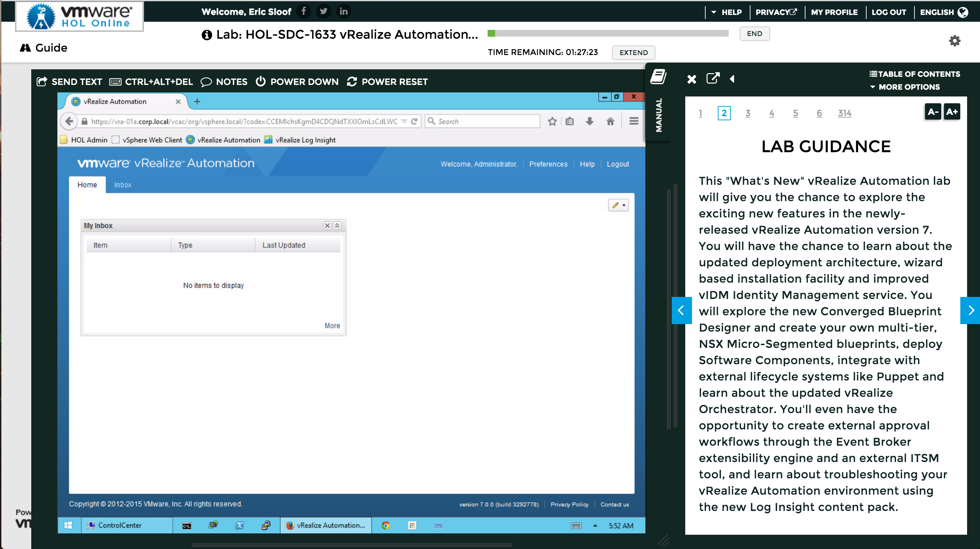Viewport: 980px width, 549px height.
Task: Open Firefox downloads arrow icon
Action: click(590, 121)
